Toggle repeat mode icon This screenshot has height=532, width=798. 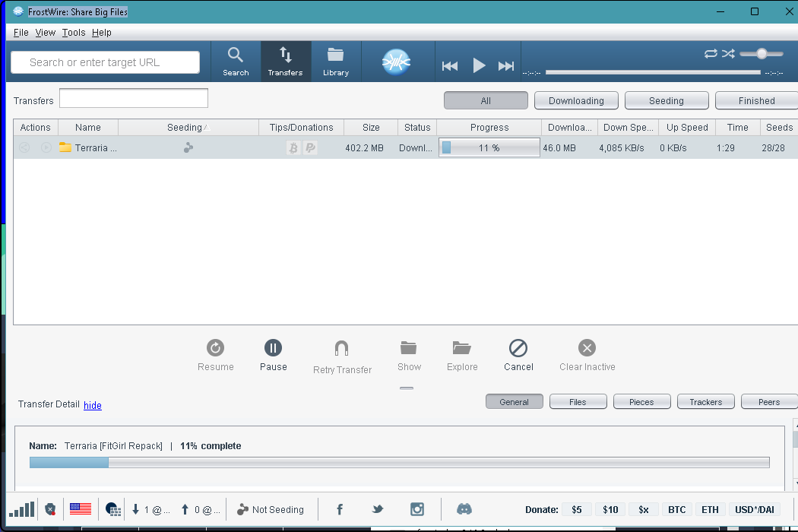pos(711,53)
